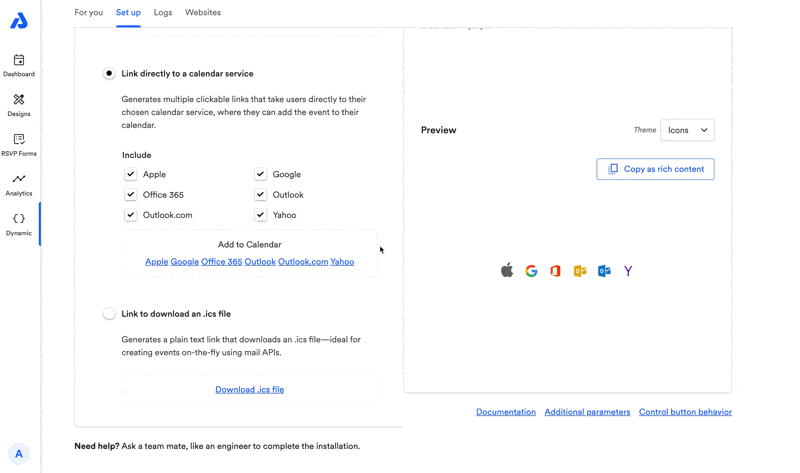Toggle the Office 365 checkbox
The image size is (800, 473).
[x=131, y=194]
